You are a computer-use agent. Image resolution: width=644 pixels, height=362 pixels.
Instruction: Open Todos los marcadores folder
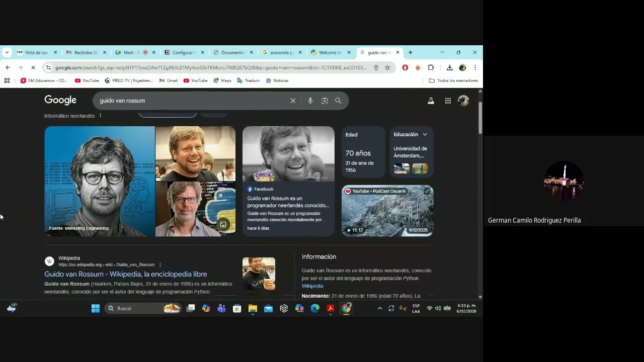pos(453,80)
